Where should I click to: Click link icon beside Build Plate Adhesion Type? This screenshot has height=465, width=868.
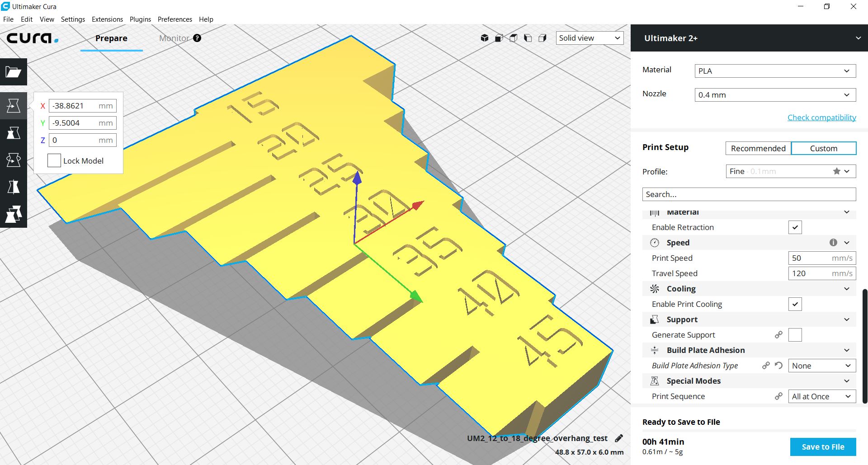tap(766, 366)
